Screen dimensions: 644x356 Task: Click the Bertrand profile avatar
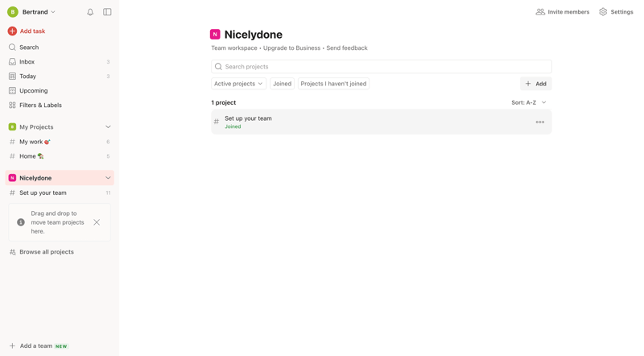(x=13, y=12)
